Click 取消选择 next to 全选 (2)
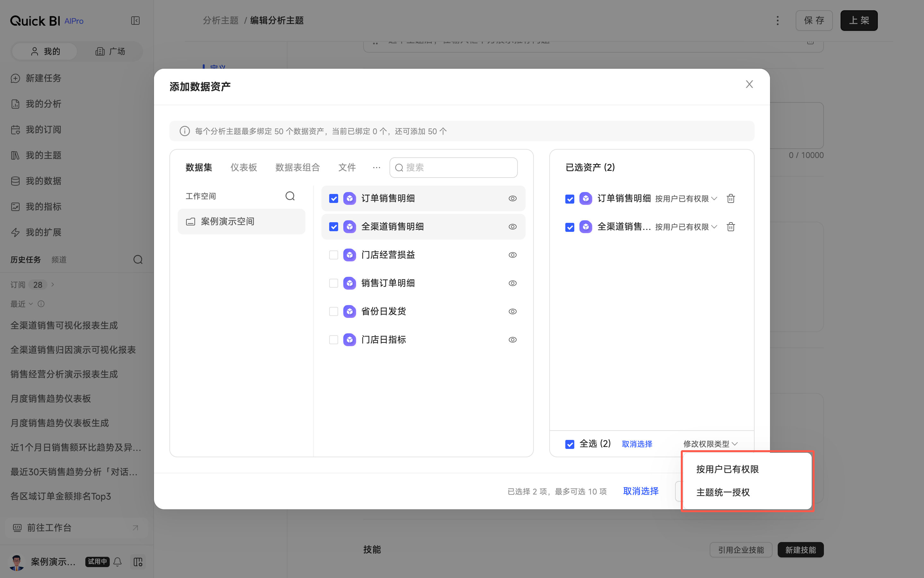This screenshot has width=924, height=578. pos(637,444)
